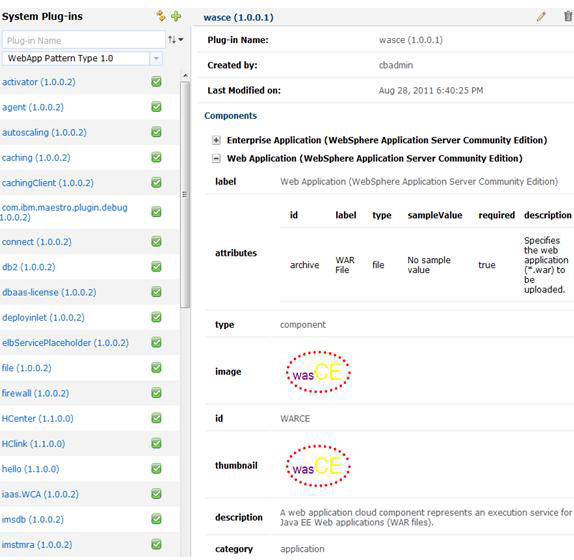Click the sort arrows icon beside the name field
Image resolution: width=574 pixels, height=560 pixels.
coord(175,40)
